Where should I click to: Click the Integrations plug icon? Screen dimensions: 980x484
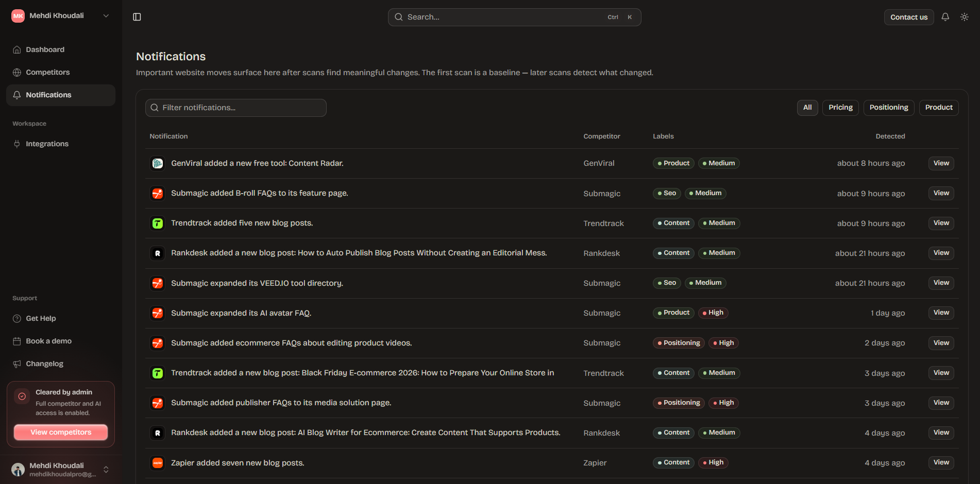pos(17,144)
